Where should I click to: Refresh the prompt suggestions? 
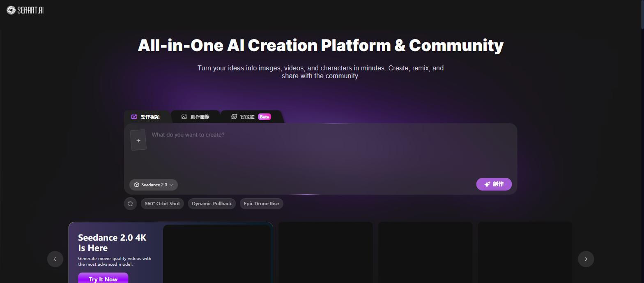pyautogui.click(x=130, y=204)
